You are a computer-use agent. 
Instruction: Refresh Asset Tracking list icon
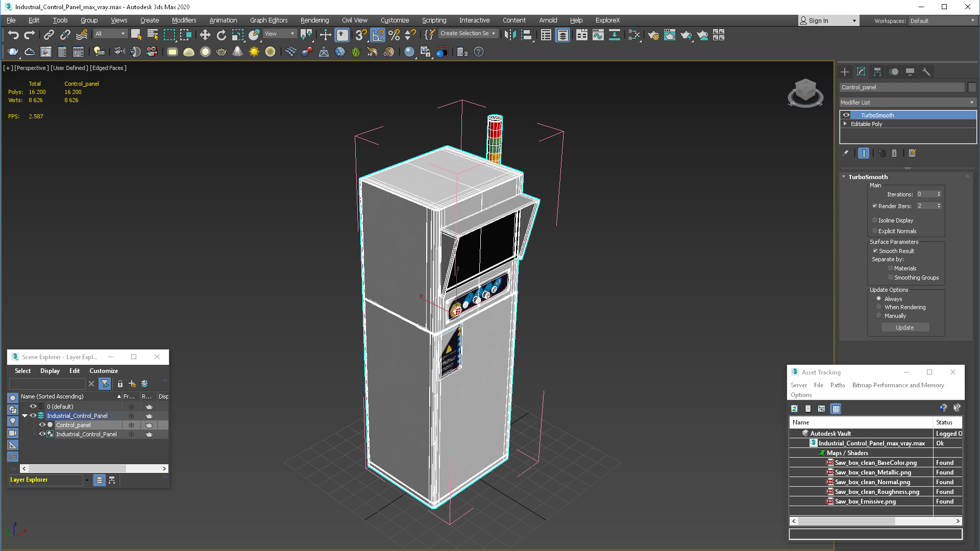pyautogui.click(x=795, y=409)
